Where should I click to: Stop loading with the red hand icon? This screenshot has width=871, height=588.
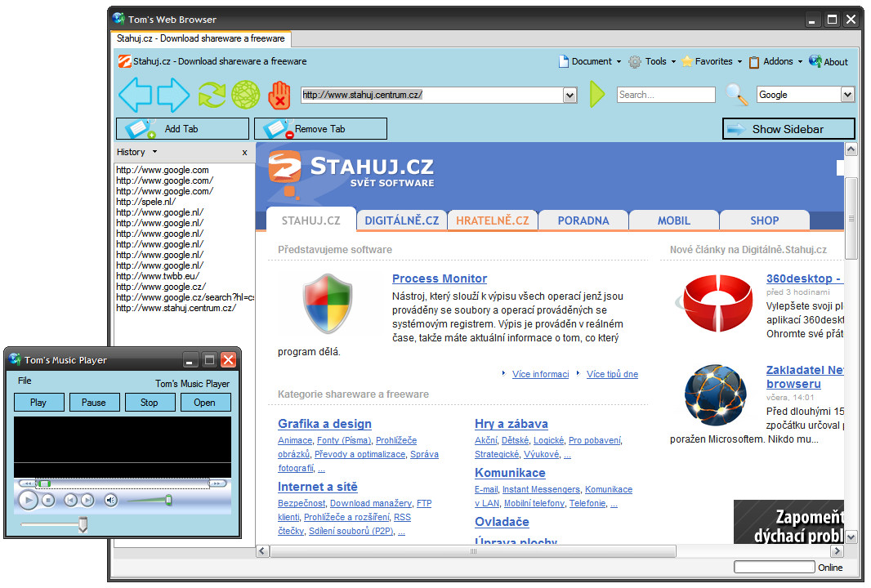(x=279, y=95)
